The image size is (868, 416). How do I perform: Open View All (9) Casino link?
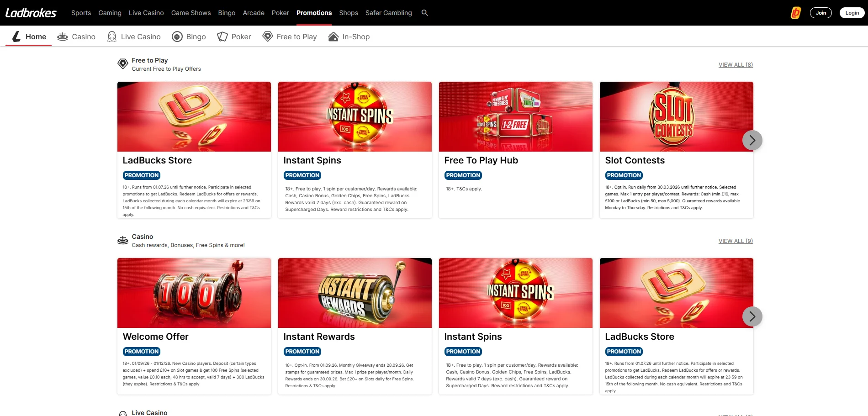pyautogui.click(x=736, y=241)
